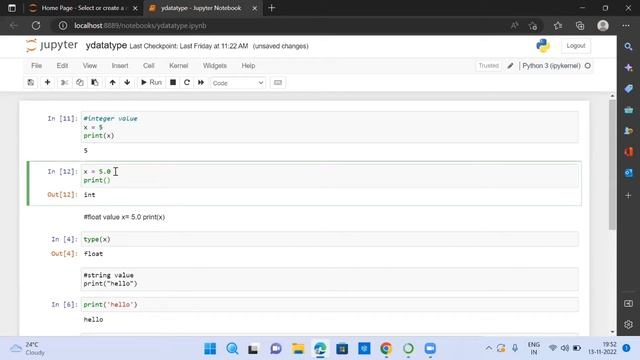Add a sidebar app with plus icon
The width and height of the screenshot is (640, 360).
coord(629,196)
